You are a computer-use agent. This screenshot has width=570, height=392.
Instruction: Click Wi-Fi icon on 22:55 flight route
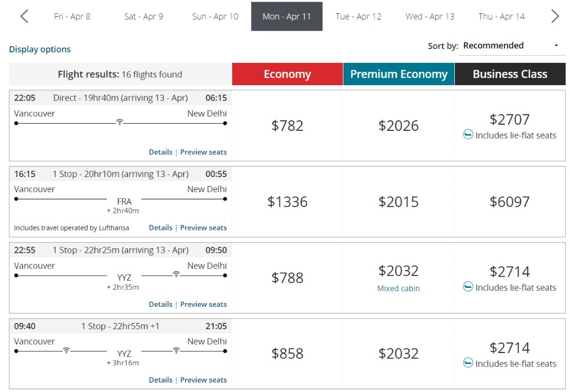click(x=176, y=274)
